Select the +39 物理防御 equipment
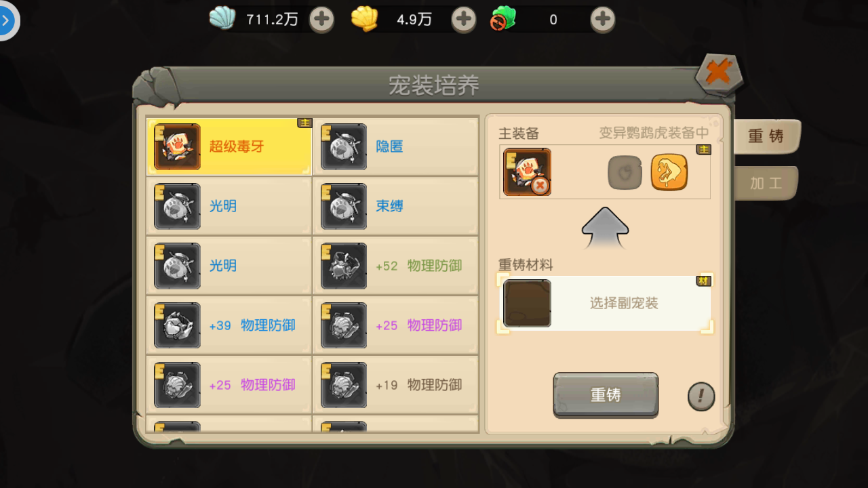The width and height of the screenshot is (868, 488). pos(229,325)
